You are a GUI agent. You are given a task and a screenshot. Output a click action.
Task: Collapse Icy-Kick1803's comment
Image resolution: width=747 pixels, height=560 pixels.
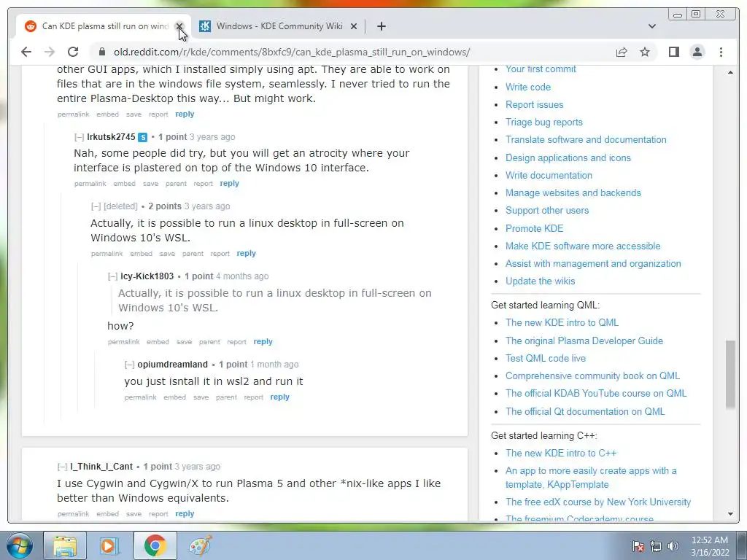coord(112,276)
